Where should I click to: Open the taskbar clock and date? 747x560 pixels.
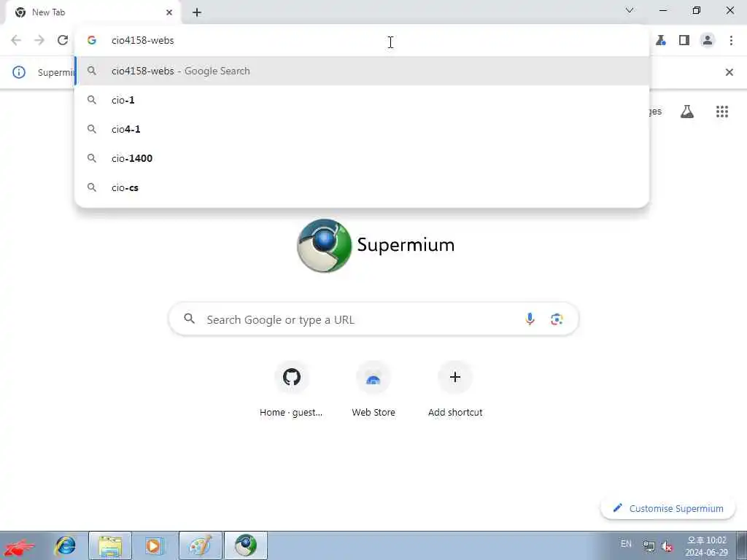pos(706,546)
